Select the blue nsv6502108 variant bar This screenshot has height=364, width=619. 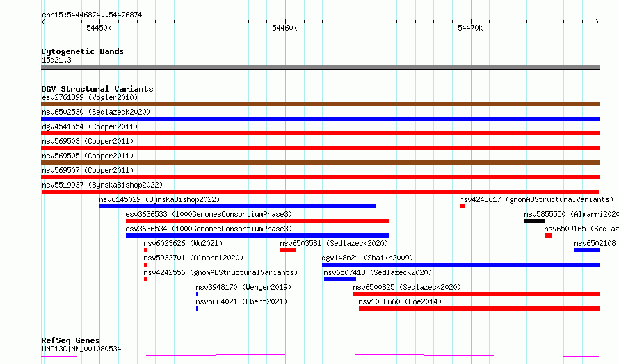pyautogui.click(x=587, y=250)
